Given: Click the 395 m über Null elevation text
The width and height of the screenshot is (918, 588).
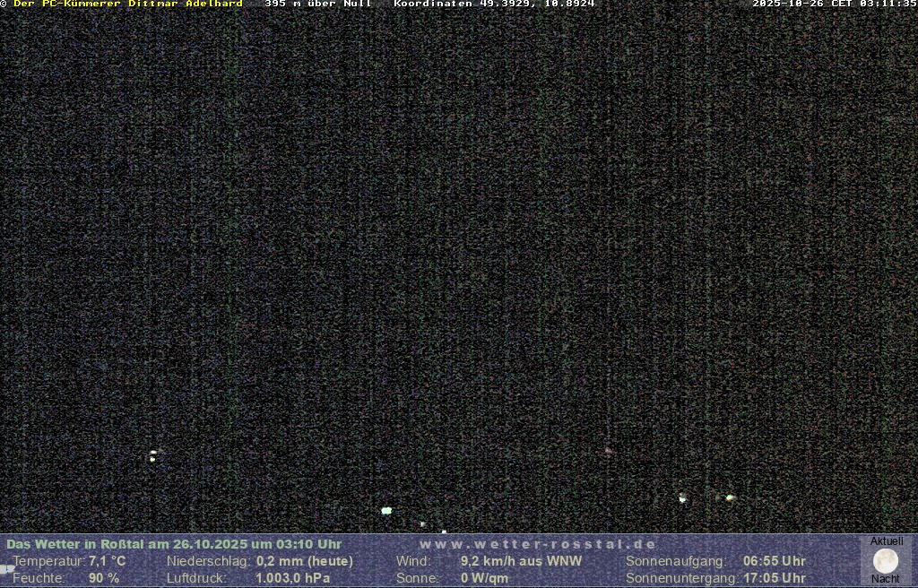Looking at the screenshot, I should click(317, 4).
